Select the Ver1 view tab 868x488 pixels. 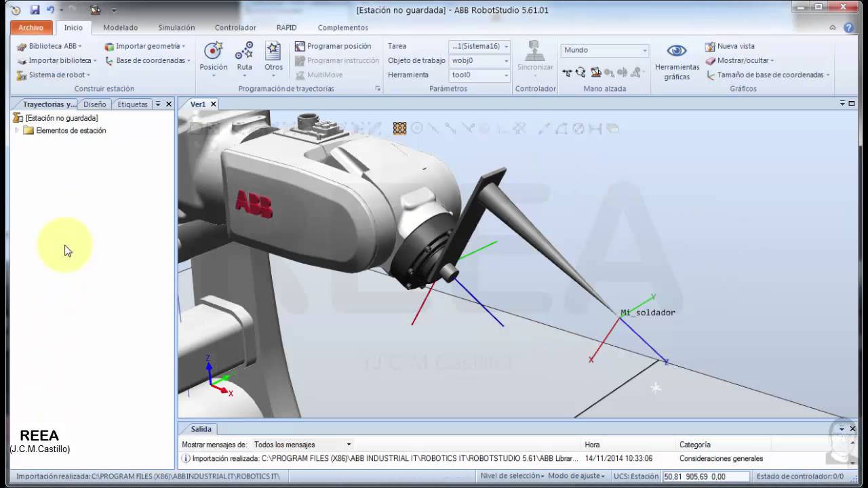pyautogui.click(x=197, y=104)
